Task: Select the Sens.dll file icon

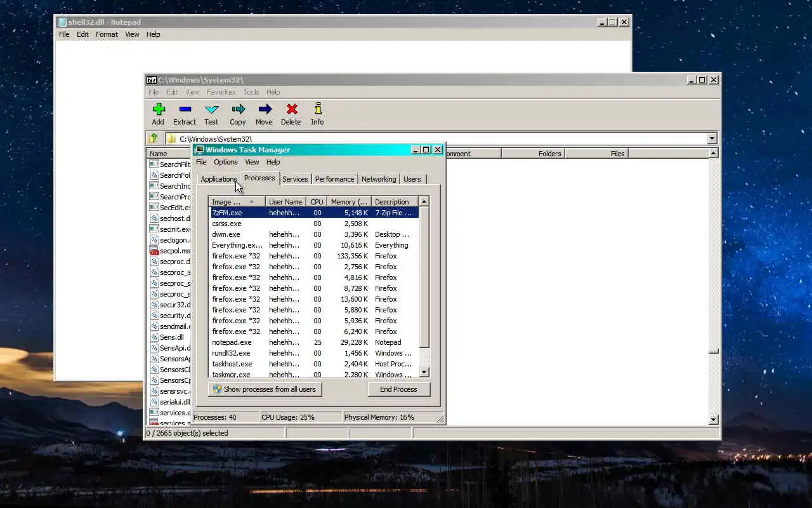Action: [x=154, y=337]
